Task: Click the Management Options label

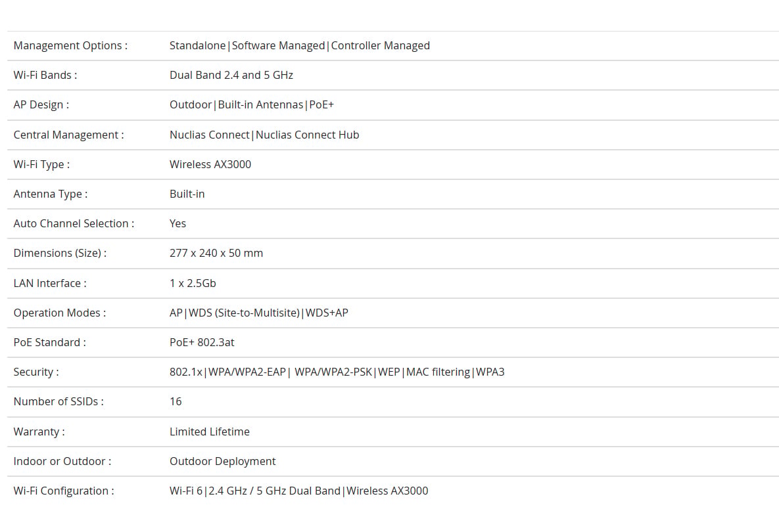Action: point(70,46)
